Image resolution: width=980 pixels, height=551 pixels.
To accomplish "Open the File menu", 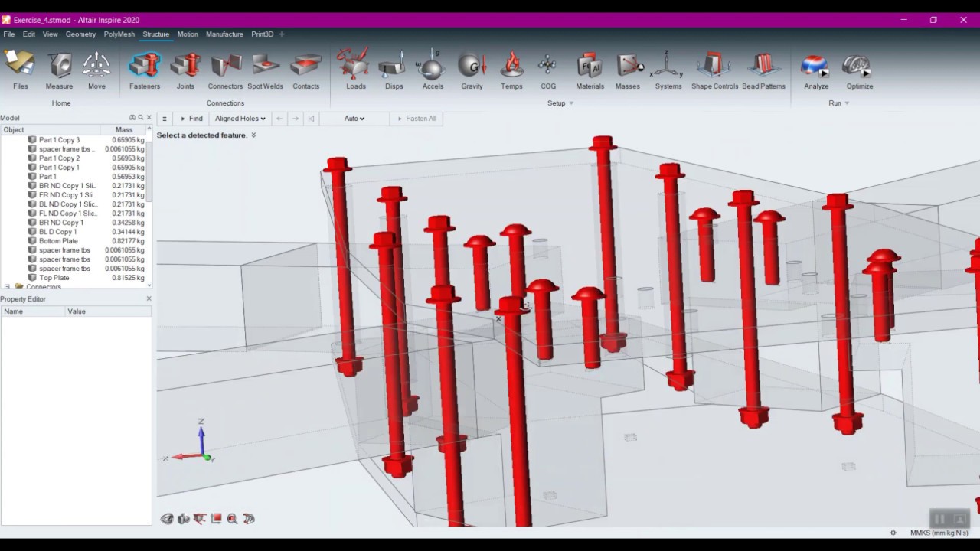I will tap(9, 34).
